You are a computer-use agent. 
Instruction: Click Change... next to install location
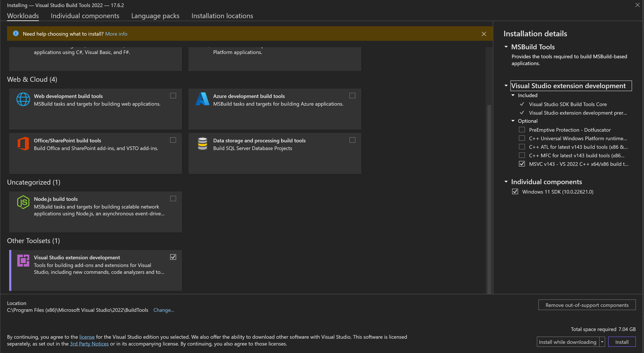coord(164,310)
